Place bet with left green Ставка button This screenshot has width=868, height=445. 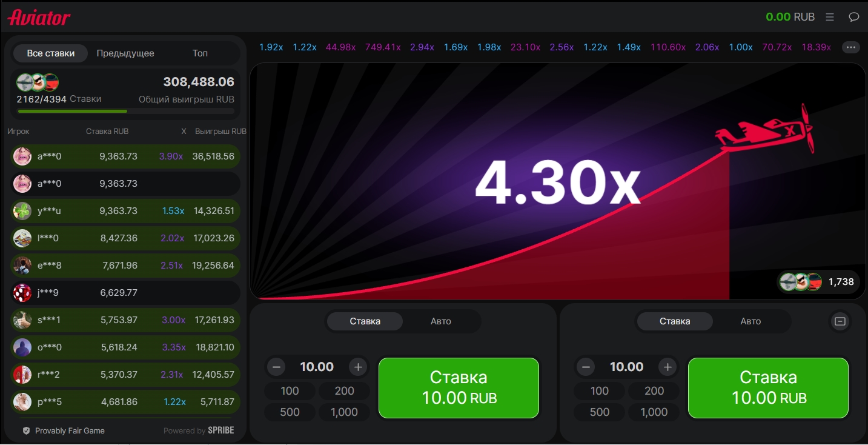[x=459, y=387]
